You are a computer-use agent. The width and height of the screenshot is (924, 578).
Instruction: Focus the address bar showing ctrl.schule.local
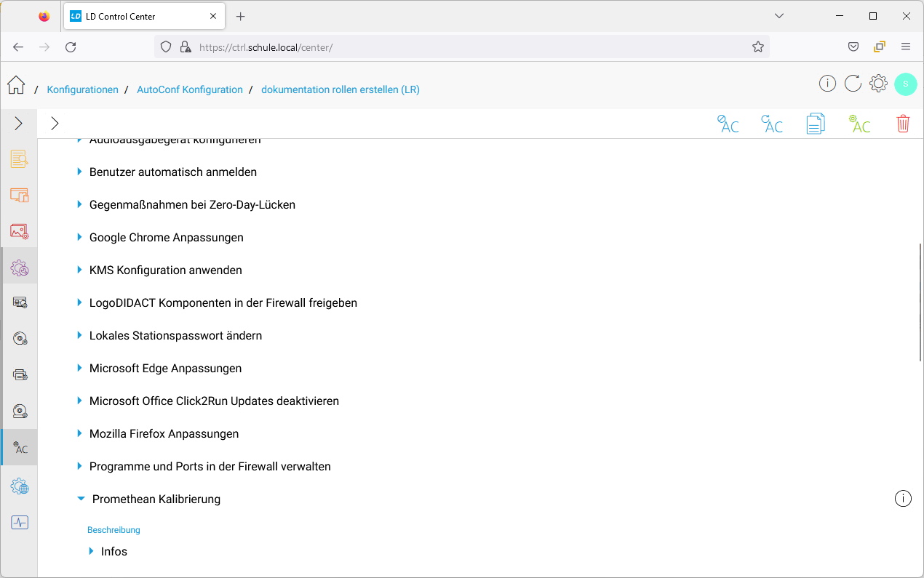(x=463, y=47)
